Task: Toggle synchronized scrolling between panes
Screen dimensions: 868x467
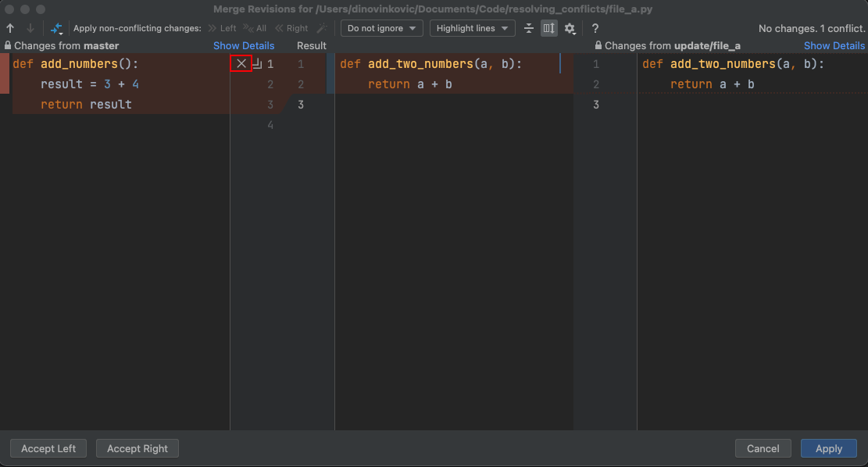Action: (x=548, y=28)
